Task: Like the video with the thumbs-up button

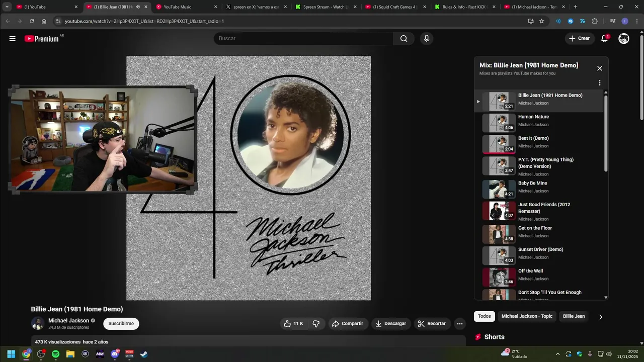Action: point(293,324)
